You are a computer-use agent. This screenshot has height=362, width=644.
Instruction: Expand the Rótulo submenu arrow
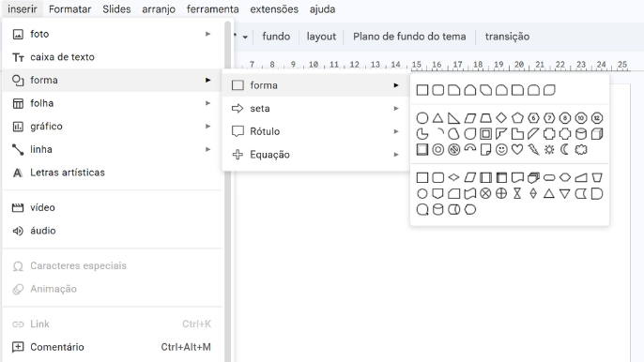tap(396, 131)
